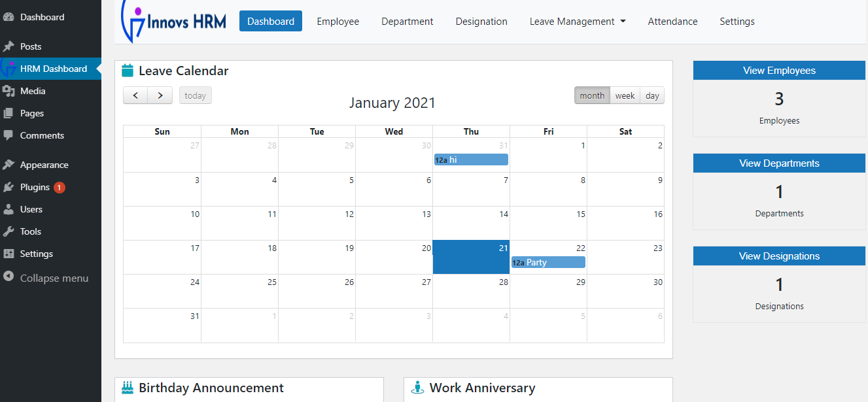Screen dimensions: 868x402
Task: Click the Comments bubble icon
Action: [9, 135]
